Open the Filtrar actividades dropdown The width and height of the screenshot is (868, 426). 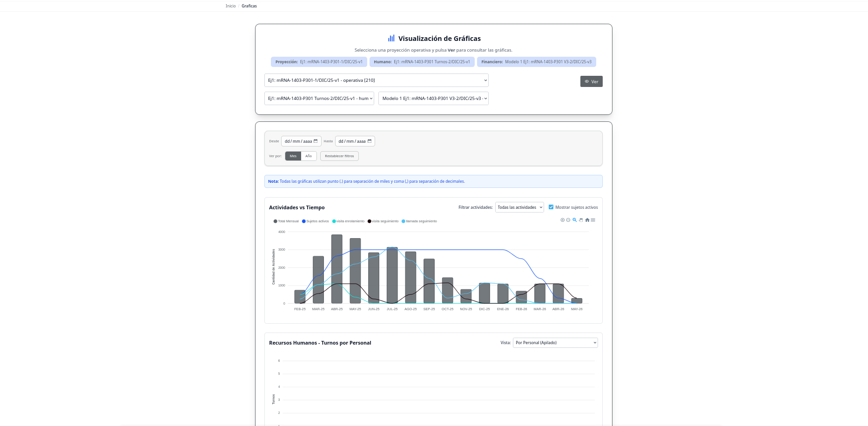pyautogui.click(x=519, y=207)
